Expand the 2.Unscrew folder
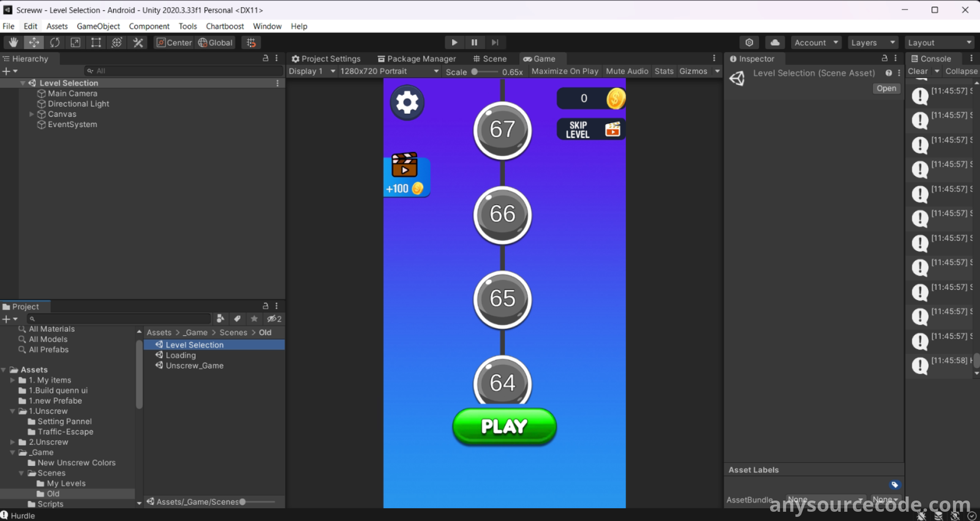This screenshot has height=521, width=980. pos(13,442)
